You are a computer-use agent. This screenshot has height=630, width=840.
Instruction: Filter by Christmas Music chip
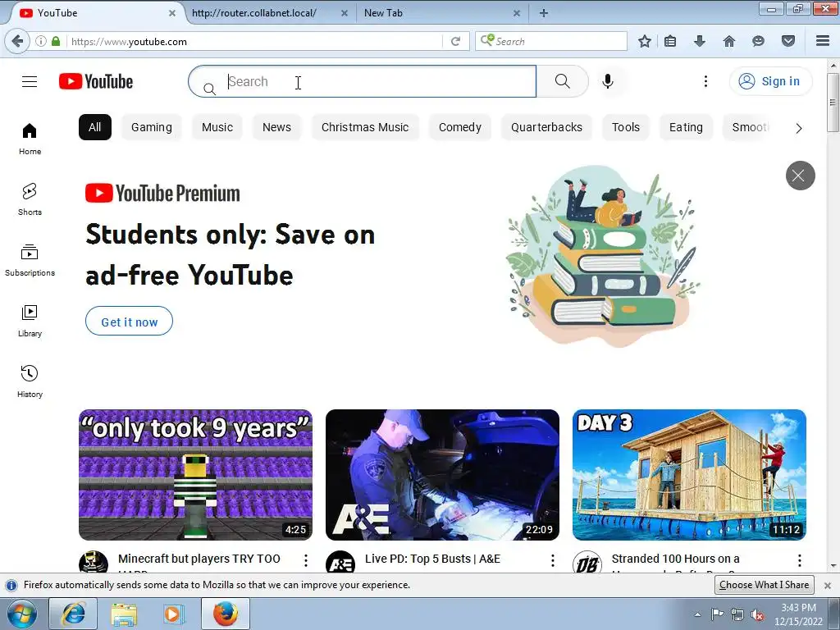[x=365, y=127]
